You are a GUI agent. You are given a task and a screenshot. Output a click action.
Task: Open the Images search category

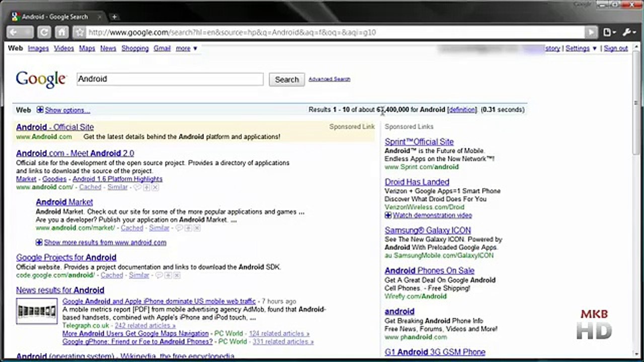tap(38, 48)
